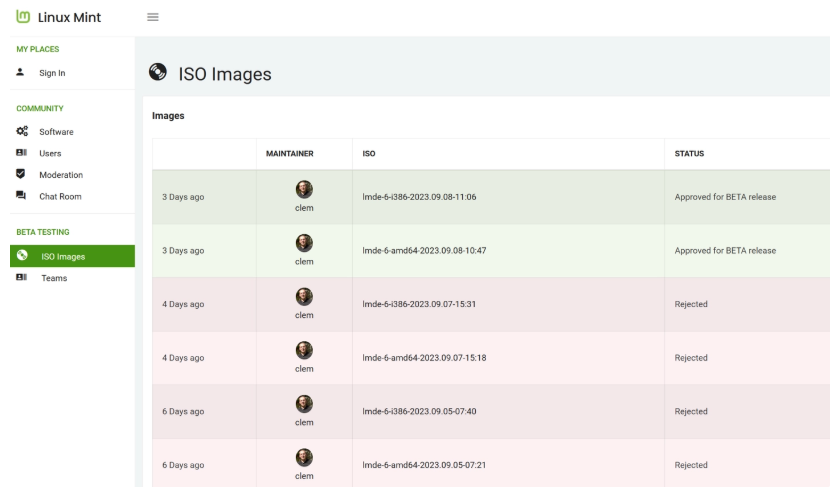Toggle the hamburger sidebar menu
The height and width of the screenshot is (497, 837).
[153, 17]
